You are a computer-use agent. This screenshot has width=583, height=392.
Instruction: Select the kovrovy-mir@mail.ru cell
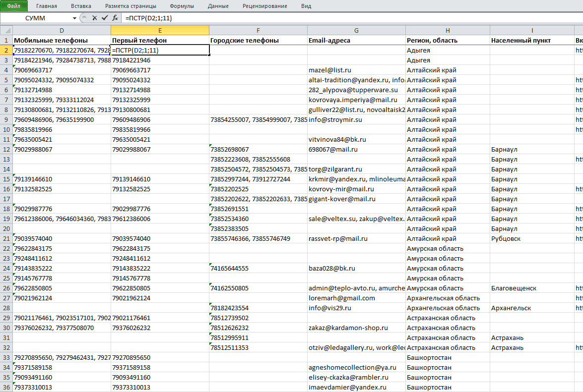coord(356,189)
